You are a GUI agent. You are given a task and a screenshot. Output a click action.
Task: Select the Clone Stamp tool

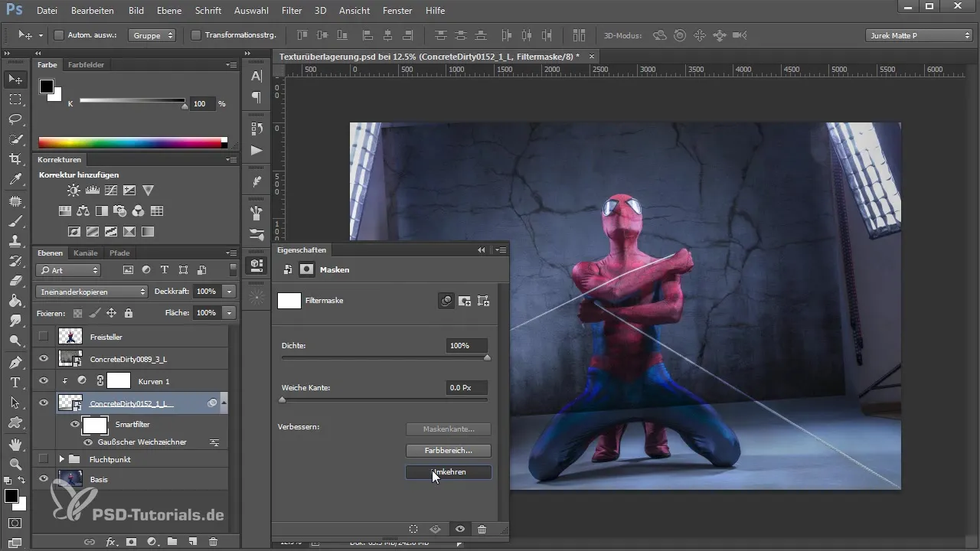[x=15, y=240]
